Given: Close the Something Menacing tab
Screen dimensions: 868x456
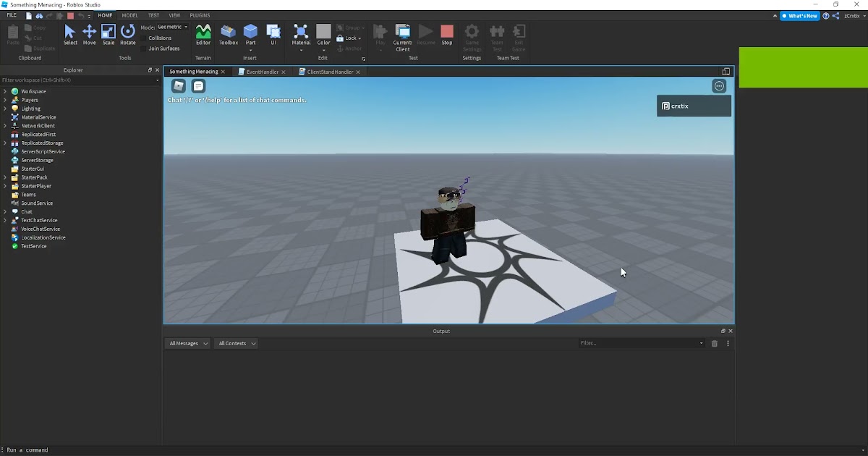Looking at the screenshot, I should click(224, 72).
